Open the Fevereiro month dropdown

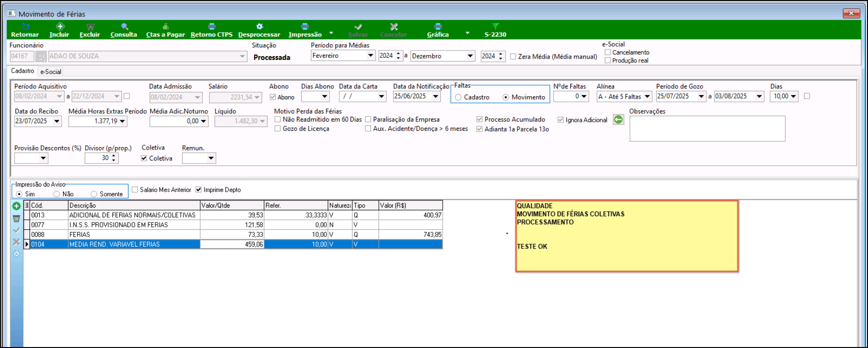tap(370, 56)
